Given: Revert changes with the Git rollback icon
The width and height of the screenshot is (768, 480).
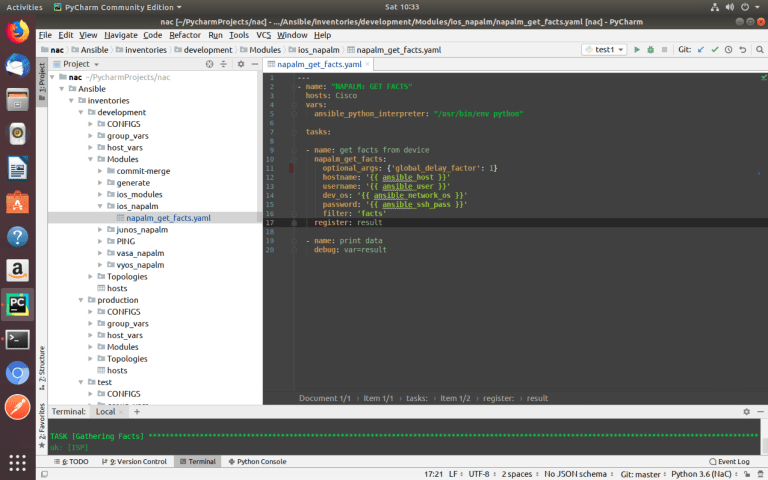Looking at the screenshot, I should click(743, 49).
